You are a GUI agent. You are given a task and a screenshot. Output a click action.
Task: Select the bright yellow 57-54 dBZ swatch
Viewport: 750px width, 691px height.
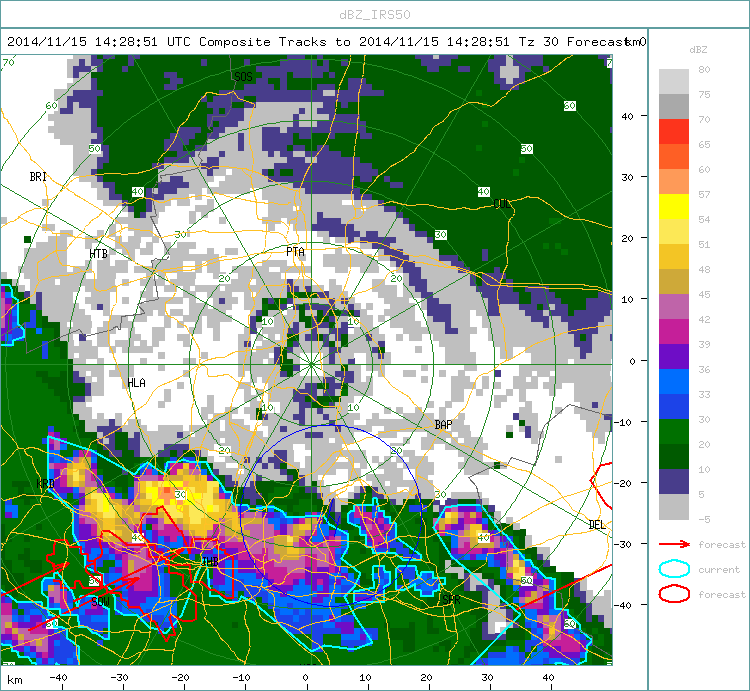(674, 207)
